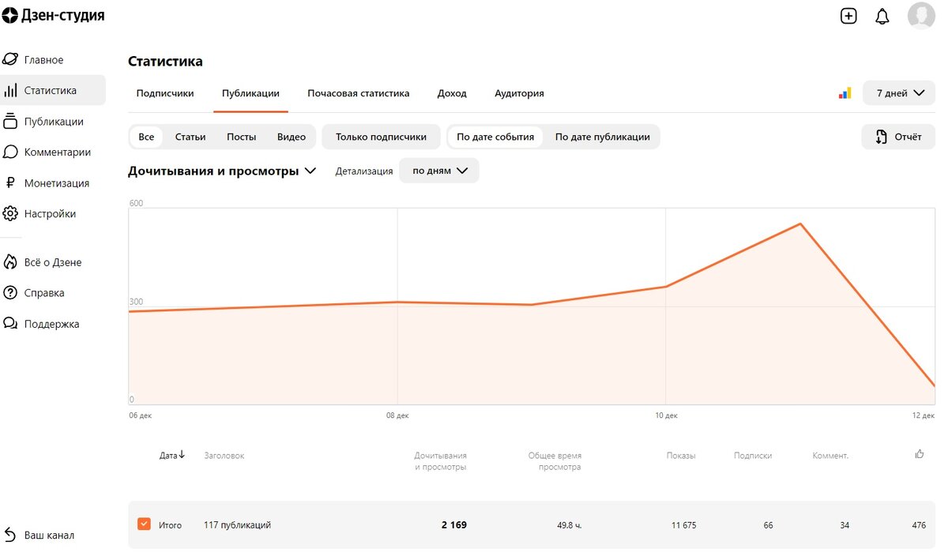The height and width of the screenshot is (560, 948).
Task: Click the stack icon beside Публикации
Action: point(10,121)
